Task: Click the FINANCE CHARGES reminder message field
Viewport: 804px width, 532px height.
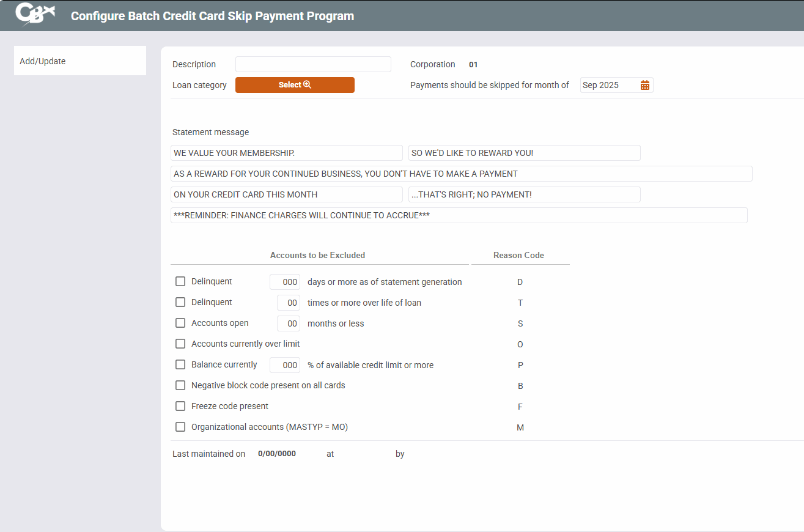Action: pyautogui.click(x=459, y=215)
